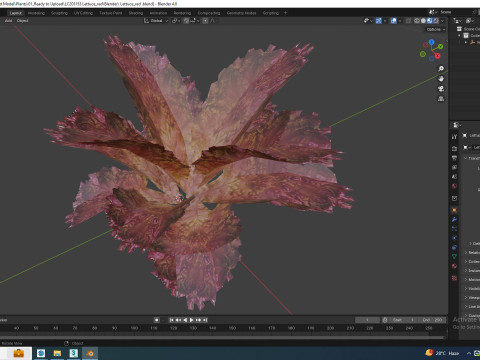Click the Collection icon in the outliner

[x=466, y=35]
